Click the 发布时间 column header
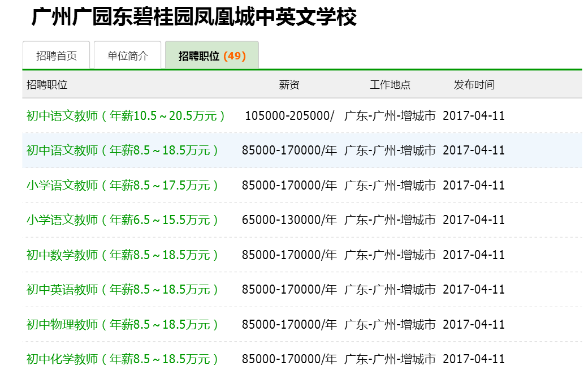The width and height of the screenshot is (588, 370). 474,85
